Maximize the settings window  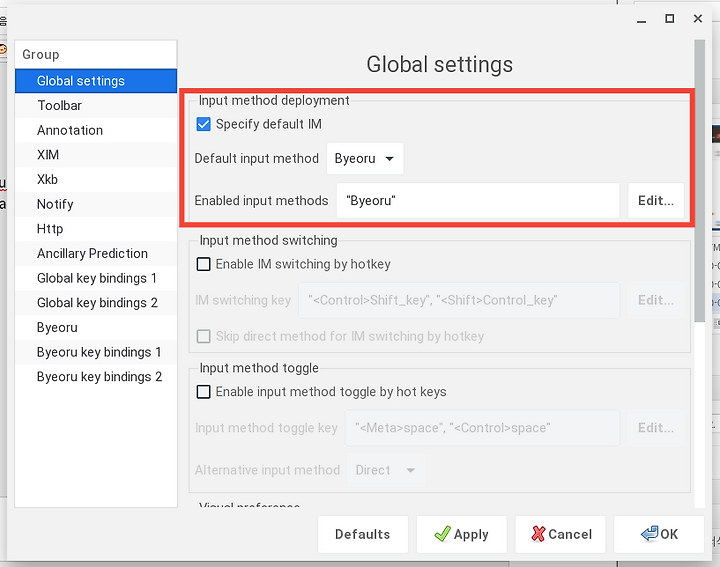(670, 19)
